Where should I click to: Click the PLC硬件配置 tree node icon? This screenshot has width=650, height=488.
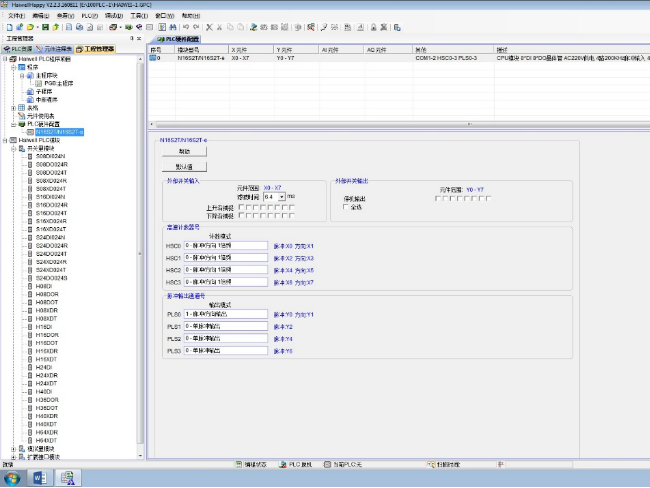click(x=23, y=124)
